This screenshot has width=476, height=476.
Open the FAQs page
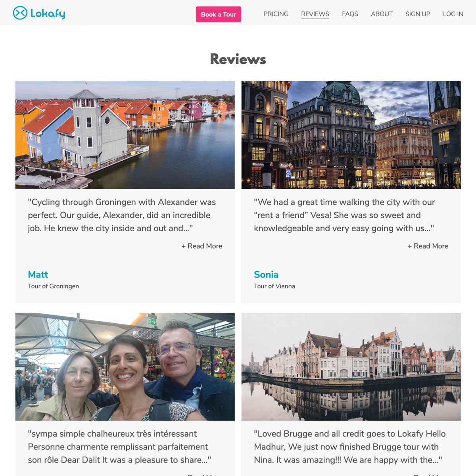click(350, 14)
